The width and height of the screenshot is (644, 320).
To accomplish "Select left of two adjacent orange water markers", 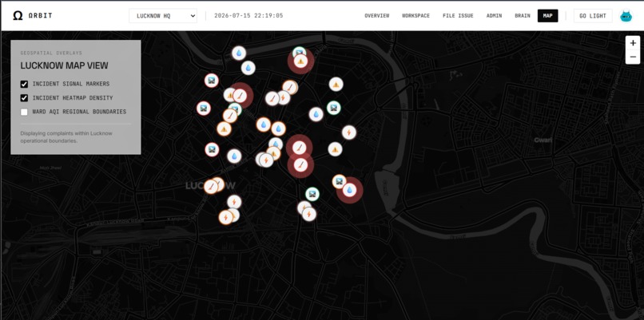I will point(264,124).
